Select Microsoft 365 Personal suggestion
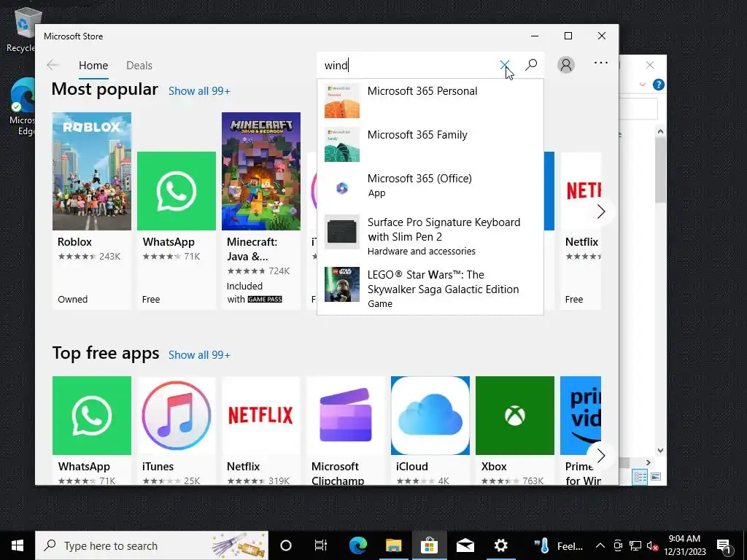Viewport: 747px width, 560px height. point(430,101)
